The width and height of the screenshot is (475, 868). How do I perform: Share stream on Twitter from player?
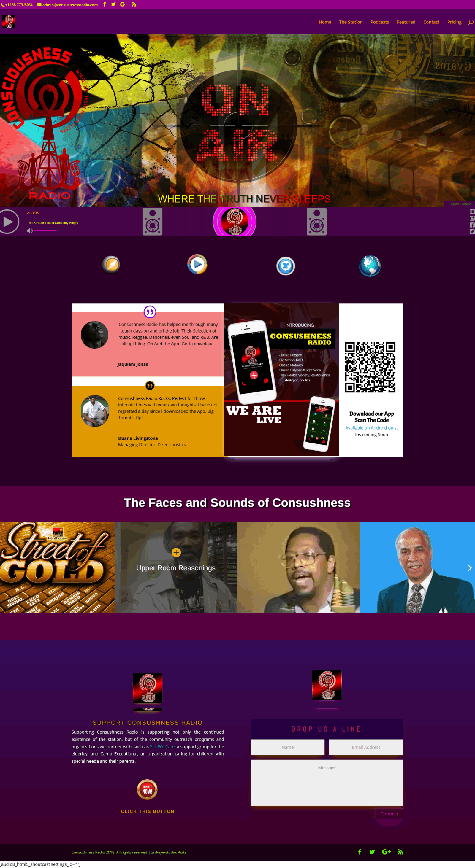click(x=472, y=232)
